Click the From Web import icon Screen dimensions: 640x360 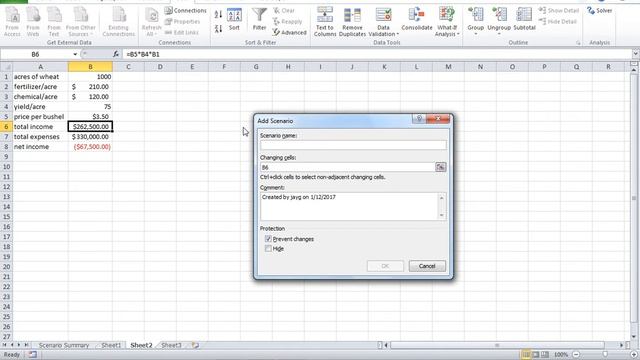[33, 22]
